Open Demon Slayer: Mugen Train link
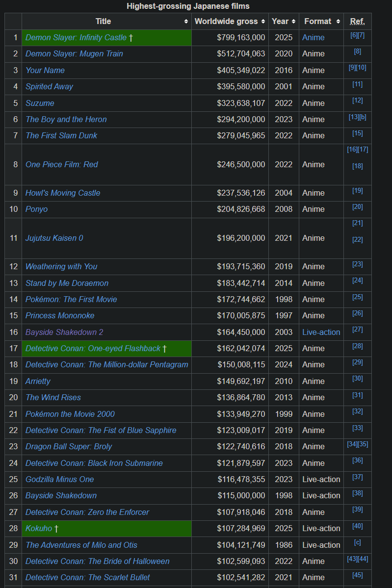The width and height of the screenshot is (392, 588). tap(74, 53)
